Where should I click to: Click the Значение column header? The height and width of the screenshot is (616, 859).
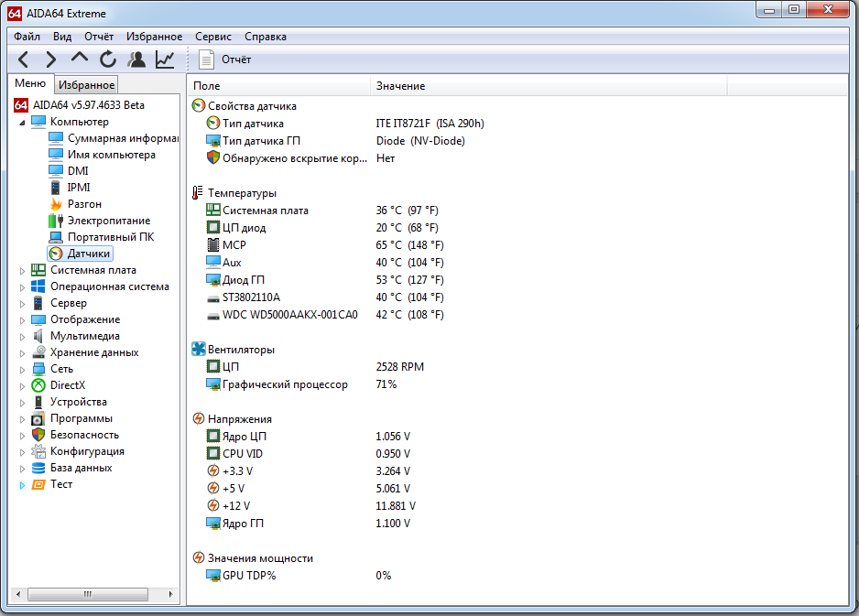click(400, 86)
